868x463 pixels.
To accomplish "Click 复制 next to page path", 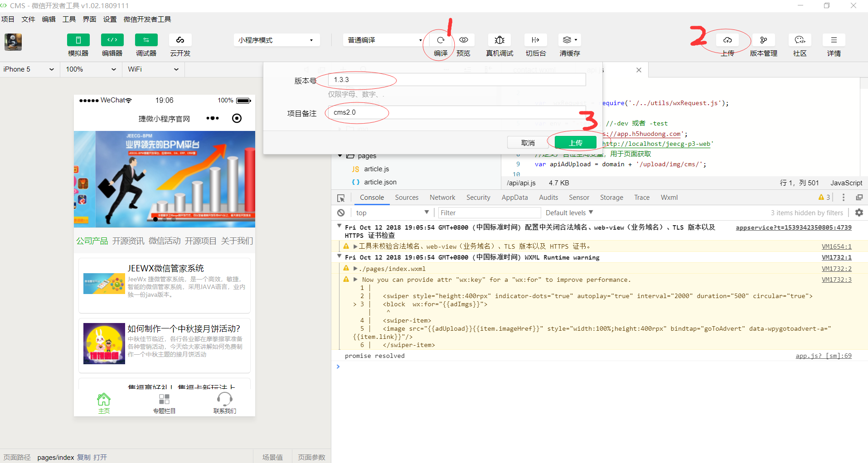I will (83, 457).
